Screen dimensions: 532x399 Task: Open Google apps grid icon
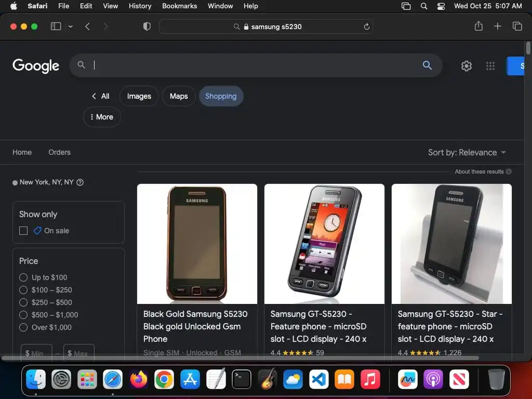(x=490, y=66)
